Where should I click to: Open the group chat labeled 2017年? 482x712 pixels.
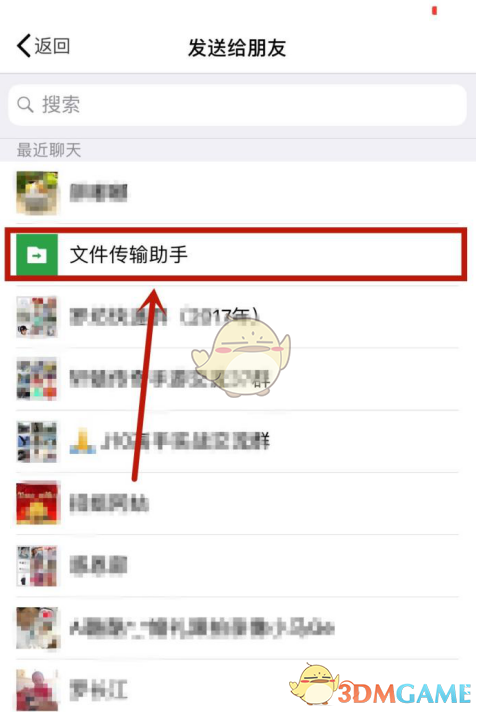pyautogui.click(x=238, y=317)
